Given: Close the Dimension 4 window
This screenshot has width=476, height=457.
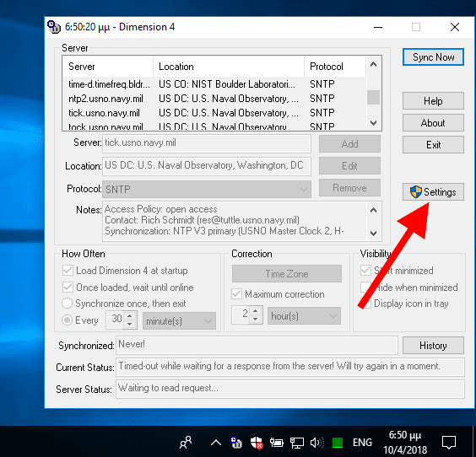Looking at the screenshot, I should (x=454, y=27).
